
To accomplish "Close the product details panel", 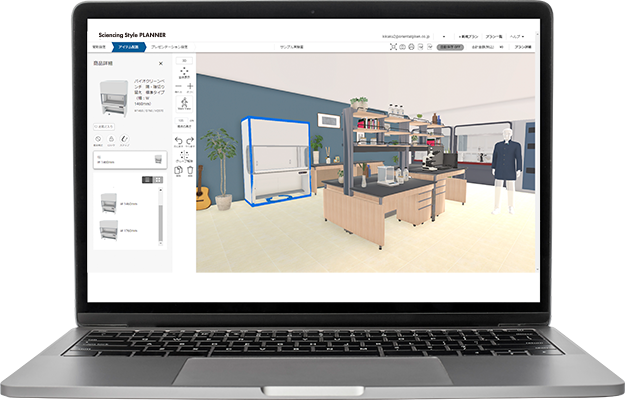I will tap(161, 63).
